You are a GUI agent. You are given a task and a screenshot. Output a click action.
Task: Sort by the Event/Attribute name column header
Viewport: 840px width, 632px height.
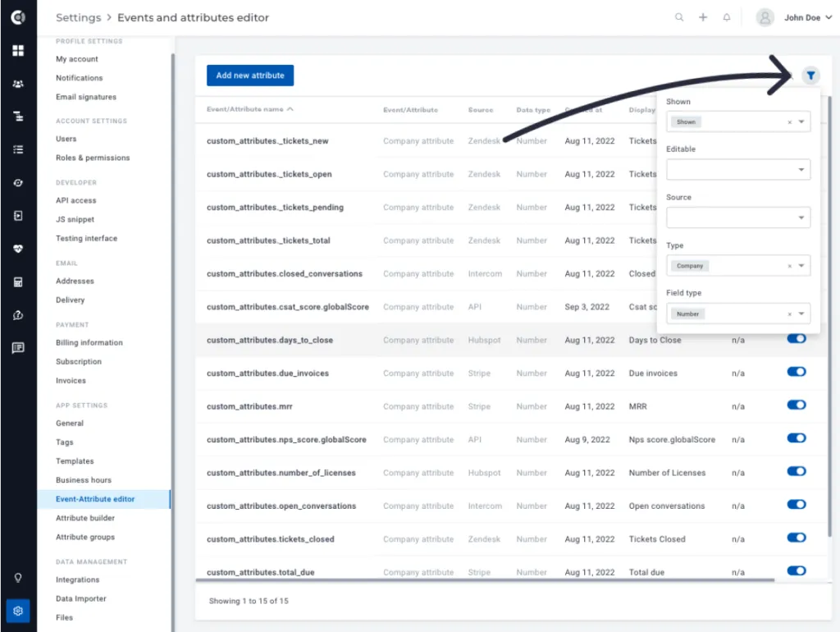pos(249,109)
